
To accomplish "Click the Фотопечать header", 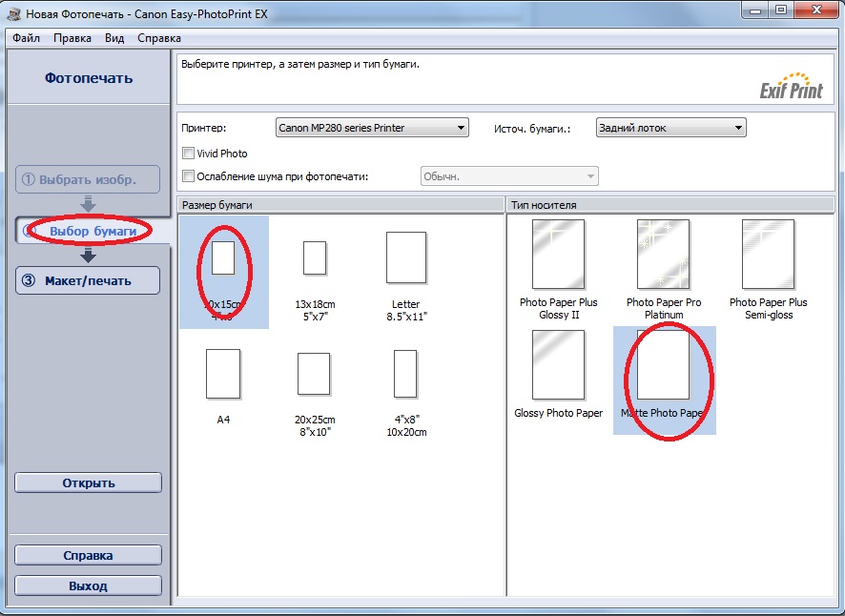I will [x=89, y=77].
